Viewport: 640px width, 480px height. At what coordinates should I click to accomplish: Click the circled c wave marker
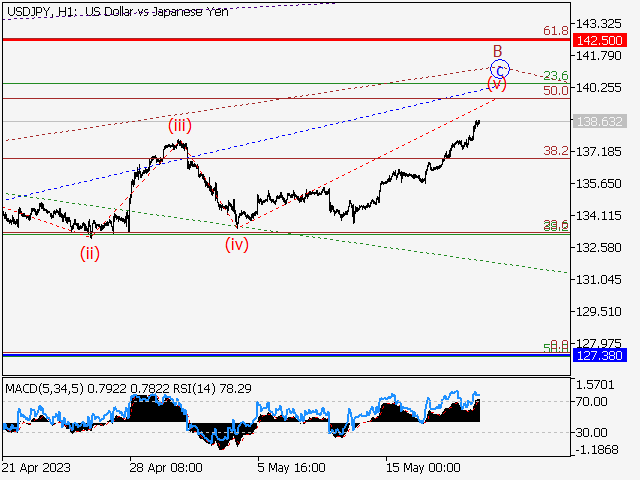pyautogui.click(x=500, y=69)
